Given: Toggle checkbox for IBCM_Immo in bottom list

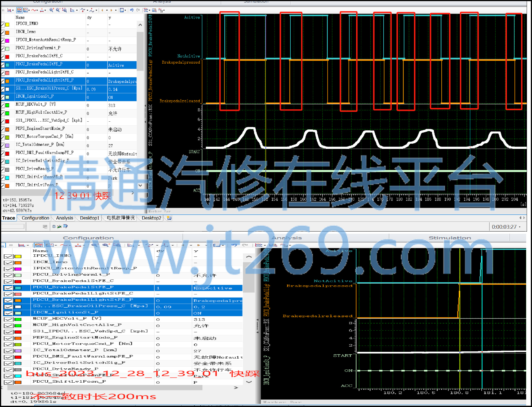Looking at the screenshot, I should click(x=8, y=263).
